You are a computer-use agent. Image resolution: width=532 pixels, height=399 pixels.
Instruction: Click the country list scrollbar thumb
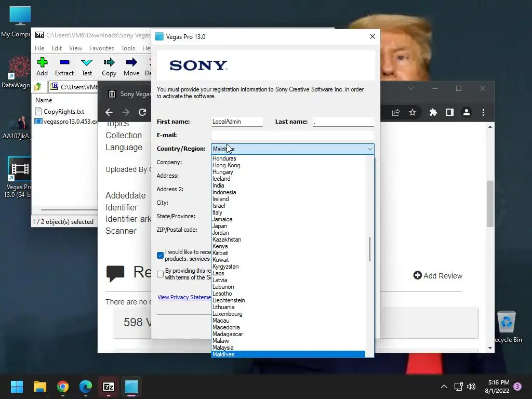(370, 249)
